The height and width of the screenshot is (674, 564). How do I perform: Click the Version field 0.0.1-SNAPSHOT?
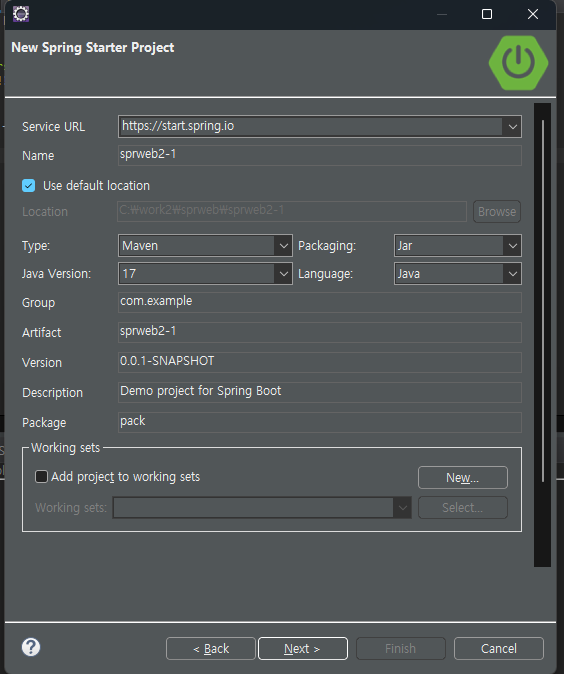coord(320,362)
